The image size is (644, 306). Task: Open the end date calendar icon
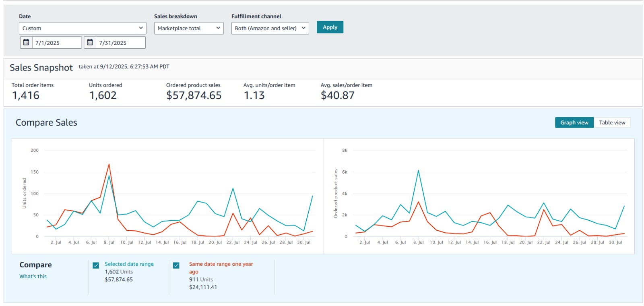pyautogui.click(x=90, y=42)
